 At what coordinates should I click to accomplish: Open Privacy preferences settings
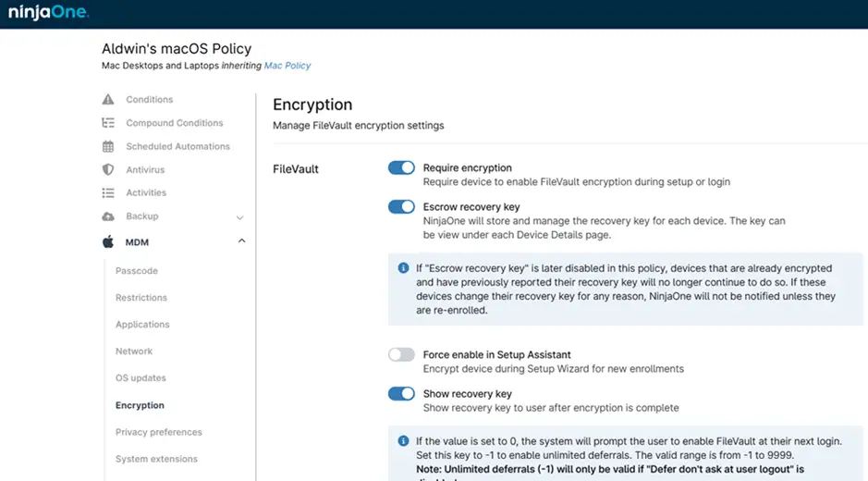[x=158, y=432]
